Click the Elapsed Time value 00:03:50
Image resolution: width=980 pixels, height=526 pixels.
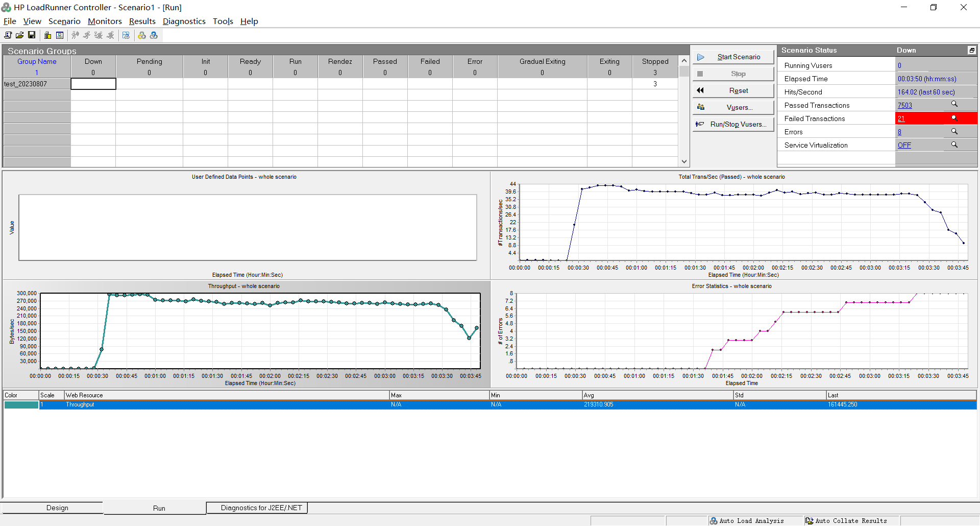pos(927,79)
